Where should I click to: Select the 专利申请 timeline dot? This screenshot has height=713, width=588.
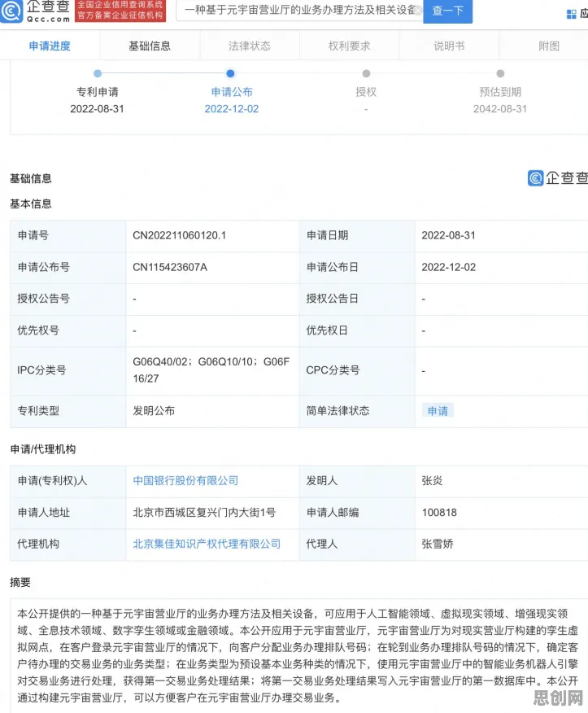coord(98,73)
